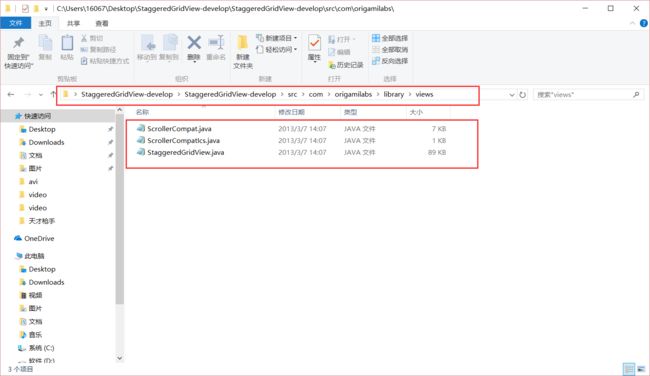The image size is (650, 376).
Task: Click Invert selection (反向选择) in the ribbon
Action: (390, 61)
